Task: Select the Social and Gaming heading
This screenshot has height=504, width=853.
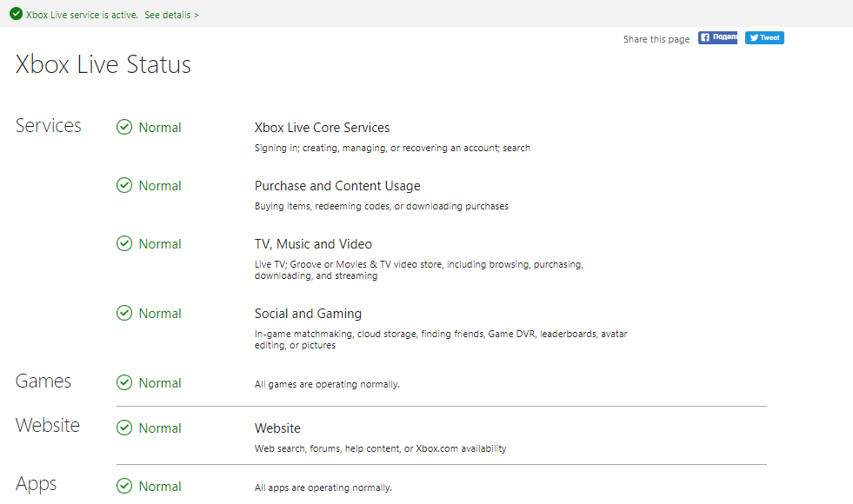Action: tap(308, 314)
